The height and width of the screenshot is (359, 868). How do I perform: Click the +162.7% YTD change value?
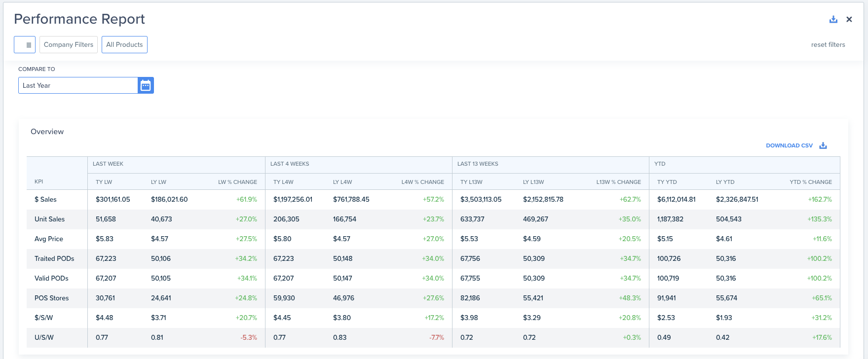tap(820, 199)
